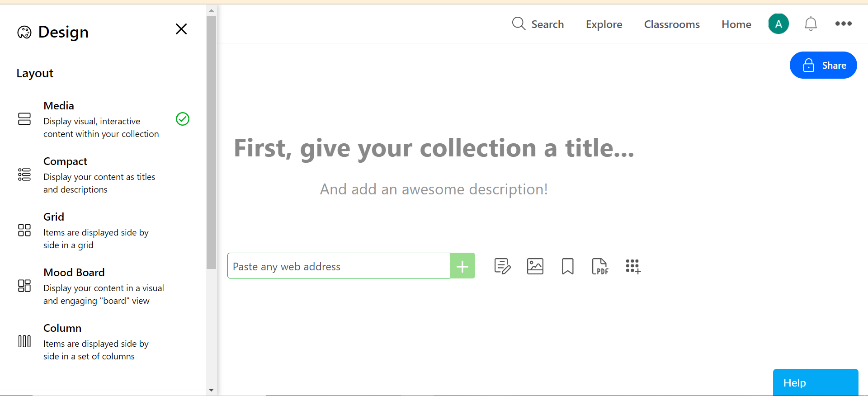
Task: Click the Design panel scrollbar down arrow
Action: point(211,390)
